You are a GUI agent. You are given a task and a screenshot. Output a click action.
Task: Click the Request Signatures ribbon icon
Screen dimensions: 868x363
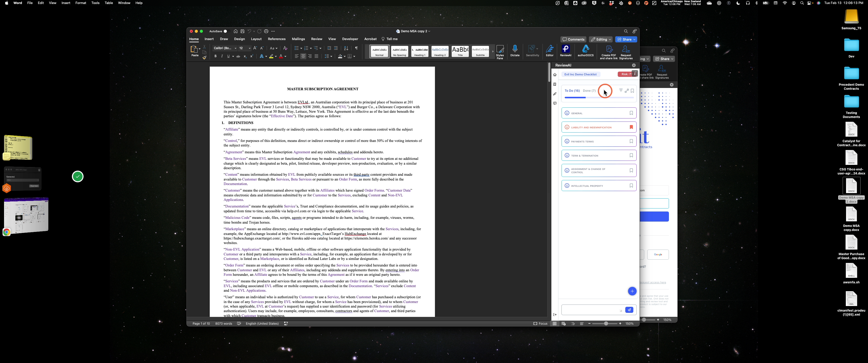coord(626,52)
